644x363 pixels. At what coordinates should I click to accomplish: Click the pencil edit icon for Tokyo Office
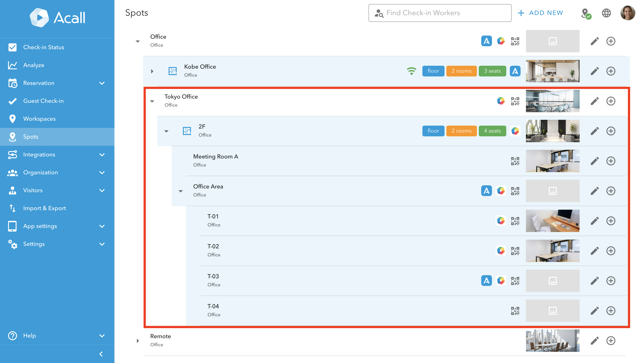(x=595, y=101)
